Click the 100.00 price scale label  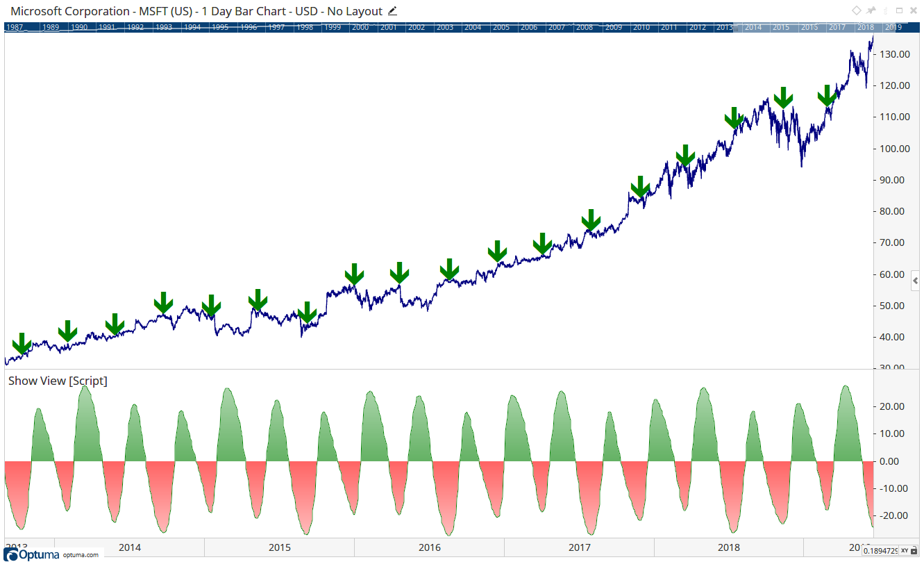tap(896, 149)
